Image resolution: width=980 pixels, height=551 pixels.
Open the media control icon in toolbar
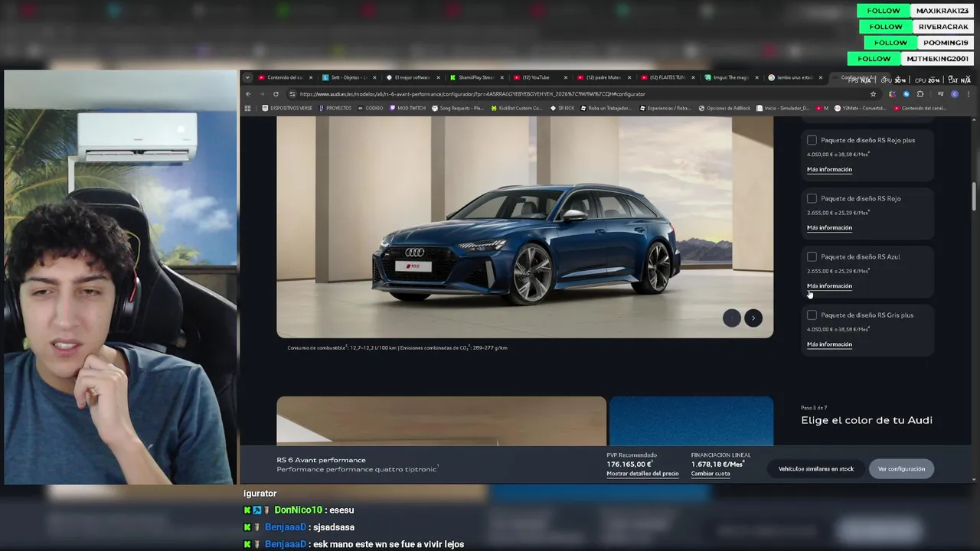click(940, 94)
